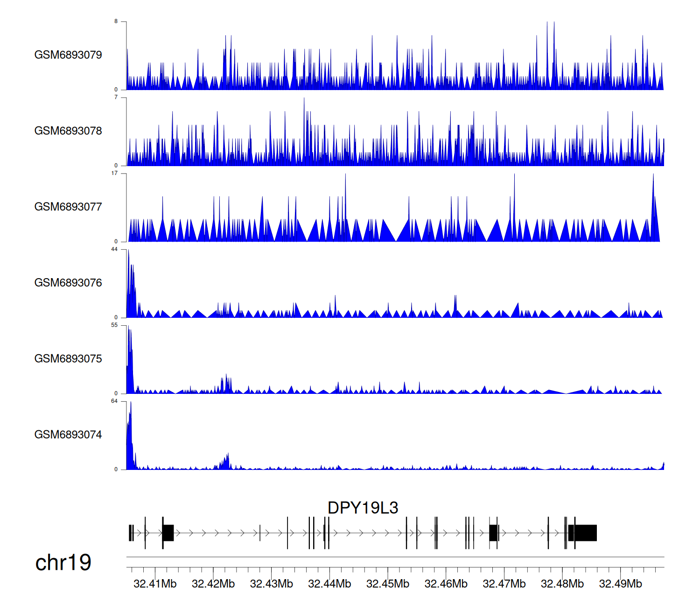The width and height of the screenshot is (700, 616).
Task: Click the y-axis maximum 17 on GSM6893077
Action: click(114, 173)
